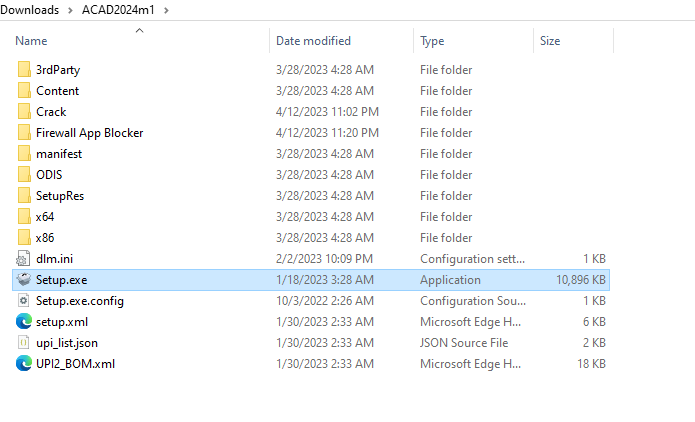Click the Edge icon beside setup.xml
The width and height of the screenshot is (695, 422).
(x=24, y=321)
